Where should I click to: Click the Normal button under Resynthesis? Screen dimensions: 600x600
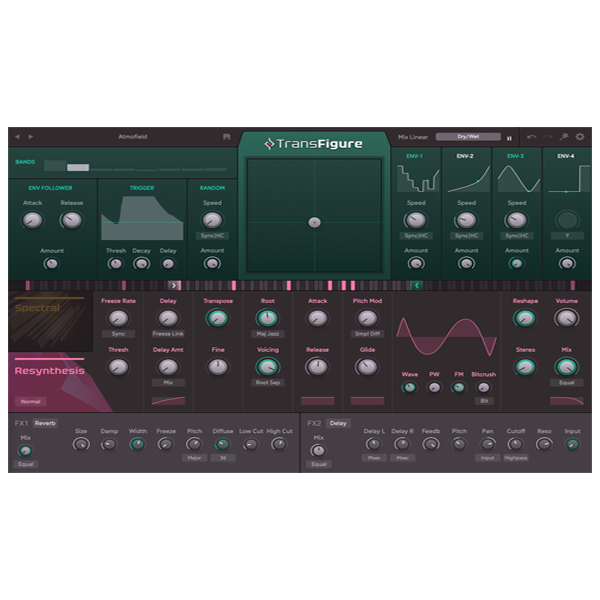pos(30,401)
